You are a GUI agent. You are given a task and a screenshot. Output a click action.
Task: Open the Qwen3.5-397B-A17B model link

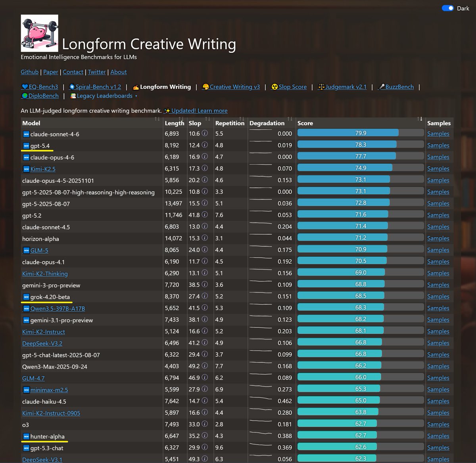tap(58, 308)
